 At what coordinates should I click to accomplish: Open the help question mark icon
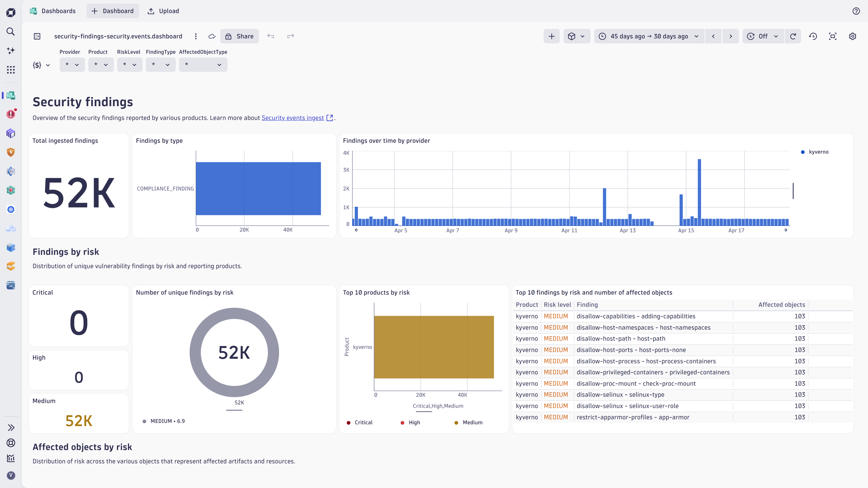[856, 11]
